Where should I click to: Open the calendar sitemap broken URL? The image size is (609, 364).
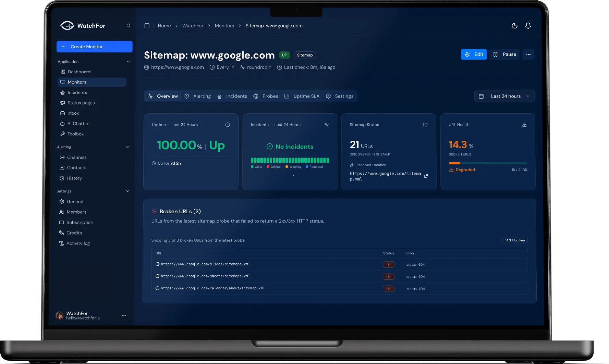pyautogui.click(x=213, y=288)
